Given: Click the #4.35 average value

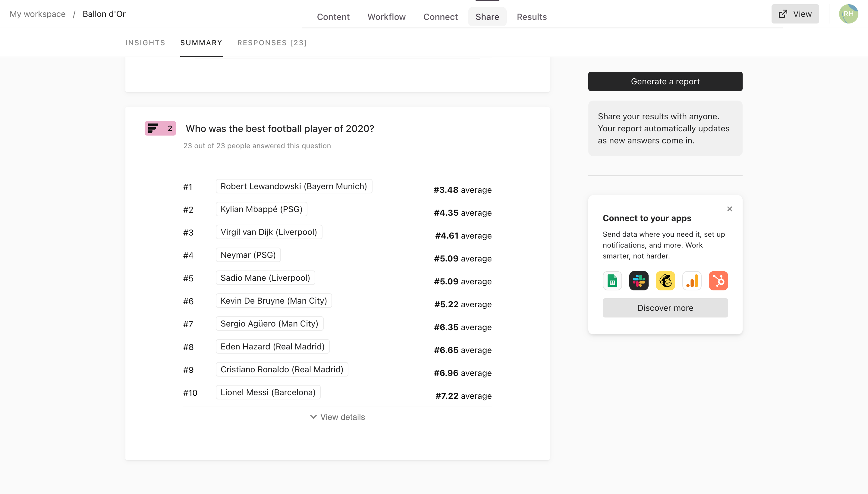Looking at the screenshot, I should tap(462, 213).
